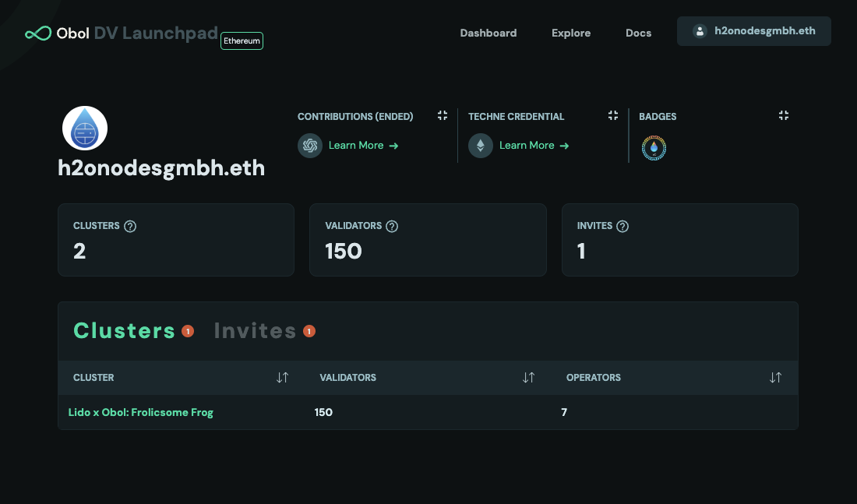Select the Clusters tab

124,331
